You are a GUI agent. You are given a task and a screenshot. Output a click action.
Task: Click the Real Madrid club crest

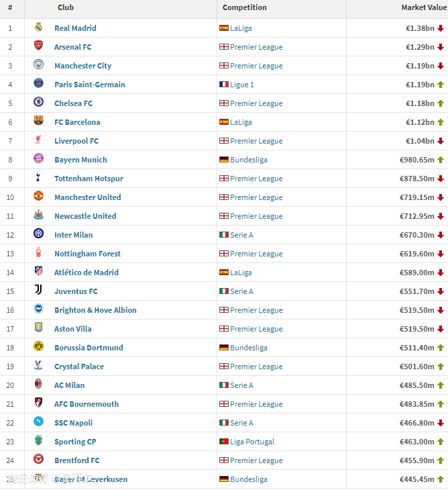[x=38, y=28]
